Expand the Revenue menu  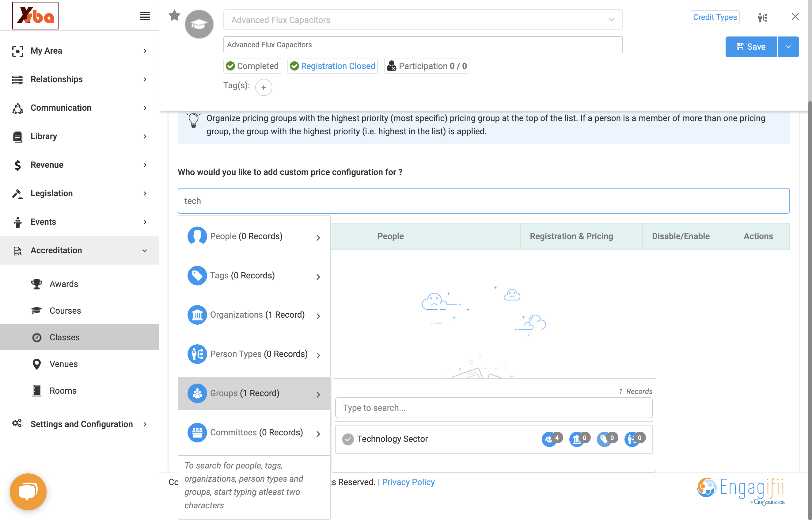pyautogui.click(x=80, y=165)
